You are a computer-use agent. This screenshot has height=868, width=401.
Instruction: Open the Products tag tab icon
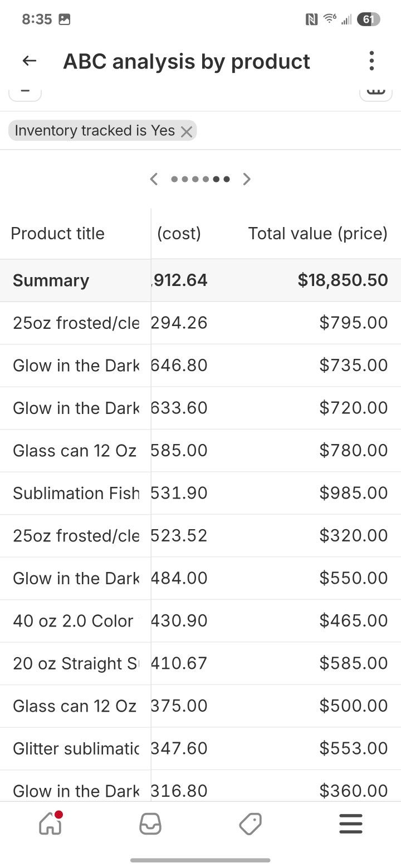tap(251, 824)
